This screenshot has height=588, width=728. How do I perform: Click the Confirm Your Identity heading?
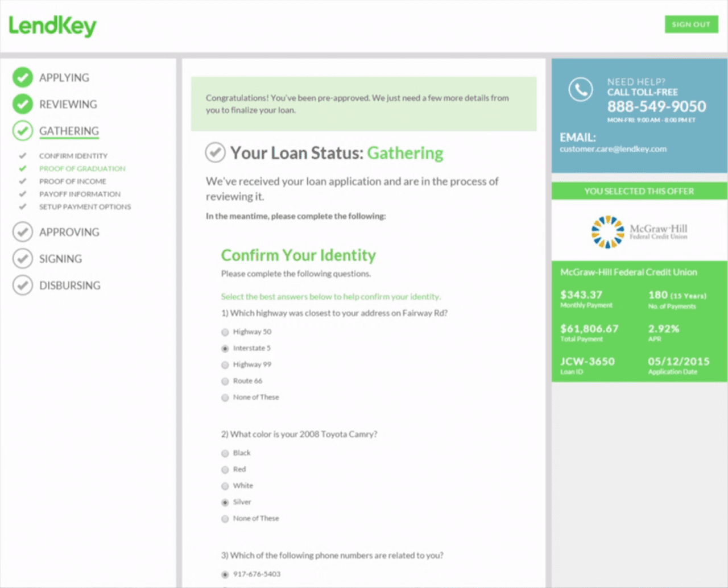pyautogui.click(x=299, y=255)
